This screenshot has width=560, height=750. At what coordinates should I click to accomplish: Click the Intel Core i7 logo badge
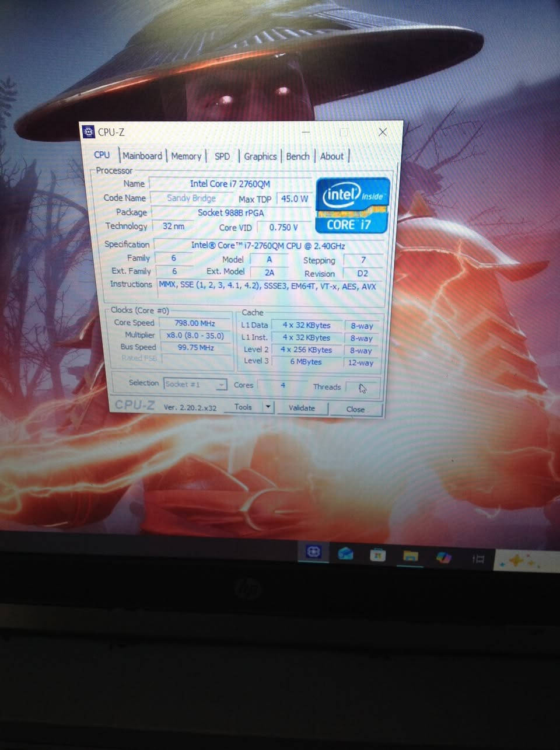(352, 205)
